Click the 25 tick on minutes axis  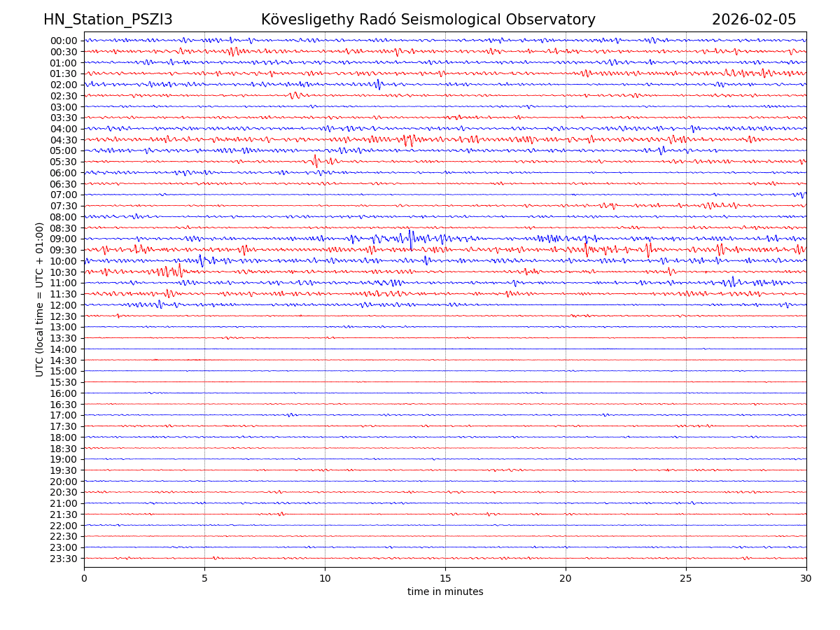pos(686,579)
